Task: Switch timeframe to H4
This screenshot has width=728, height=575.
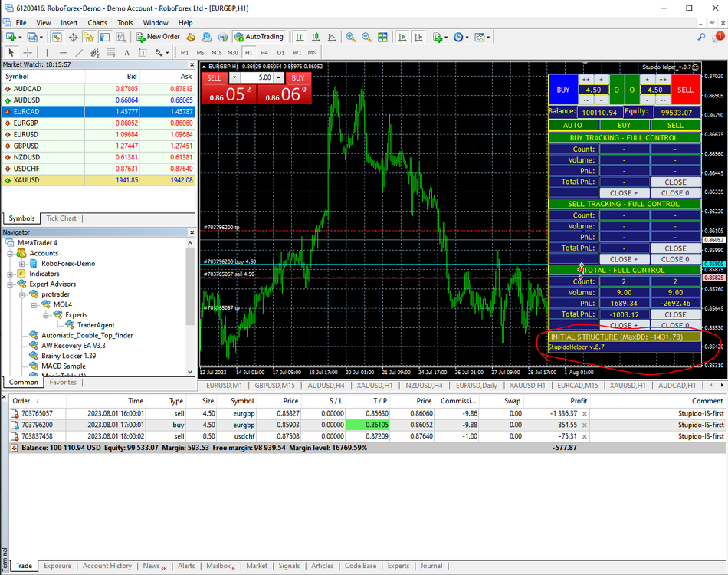Action: coord(264,52)
